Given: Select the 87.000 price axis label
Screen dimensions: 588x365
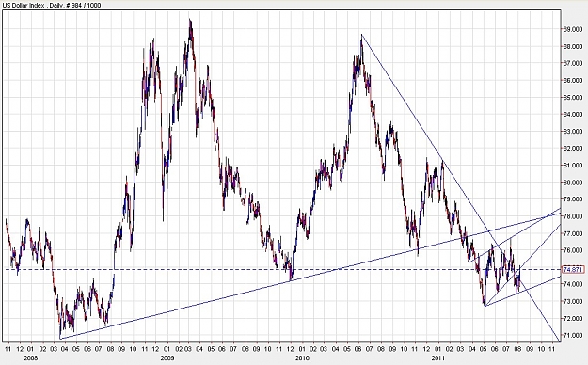Looking at the screenshot, I should pyautogui.click(x=574, y=63).
